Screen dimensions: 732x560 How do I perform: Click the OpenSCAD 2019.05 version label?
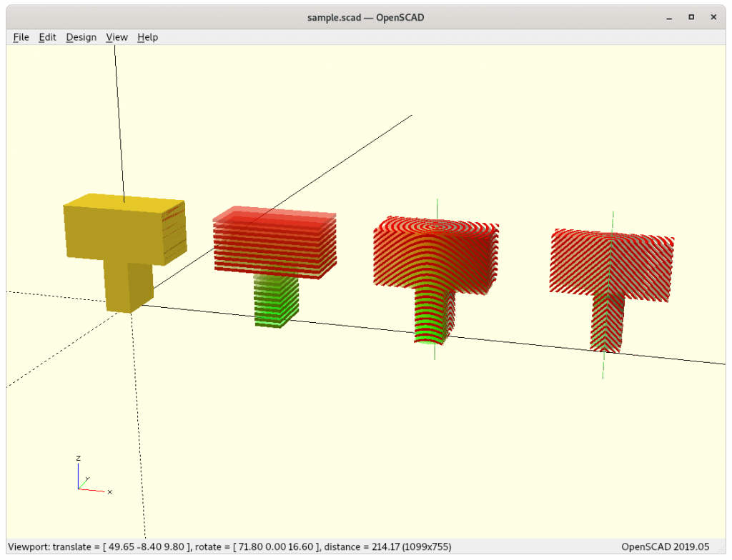click(x=666, y=547)
